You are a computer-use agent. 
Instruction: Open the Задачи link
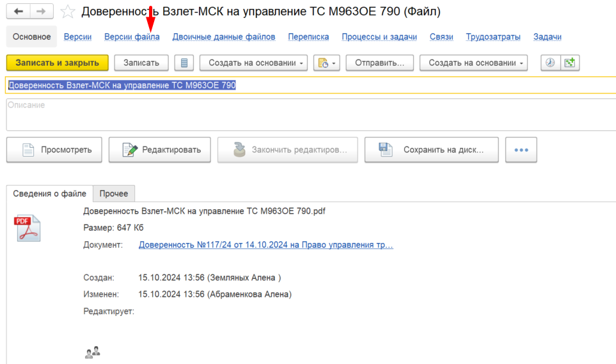click(548, 36)
